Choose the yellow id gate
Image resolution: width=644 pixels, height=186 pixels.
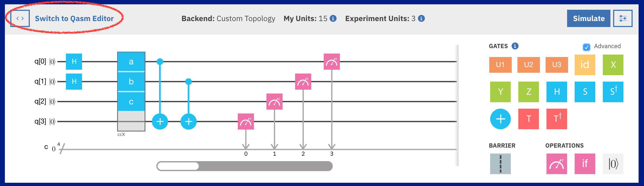tap(585, 65)
